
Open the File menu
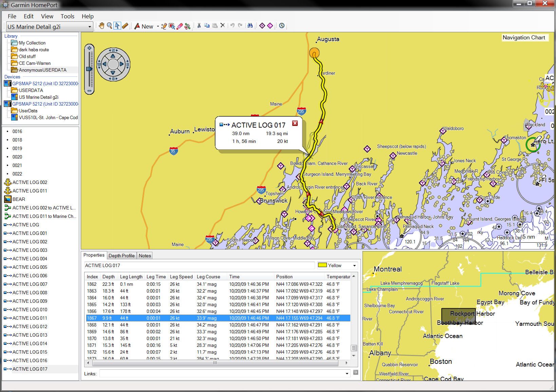12,16
